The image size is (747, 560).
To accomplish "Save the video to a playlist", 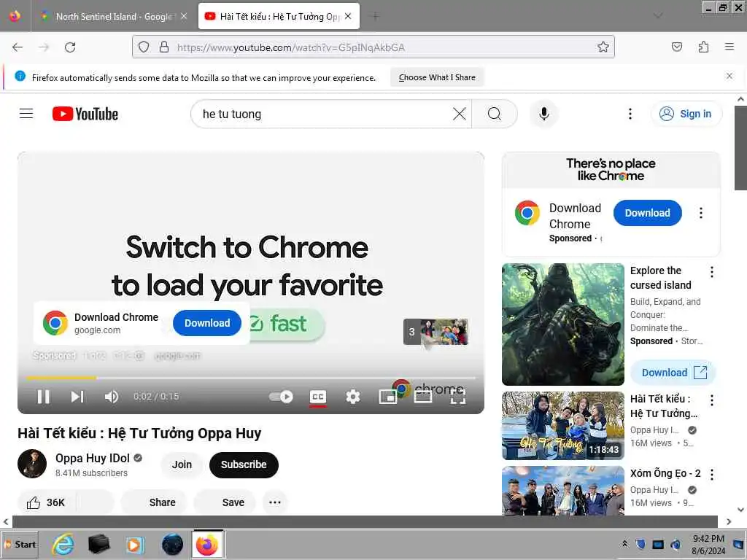I will (x=225, y=502).
